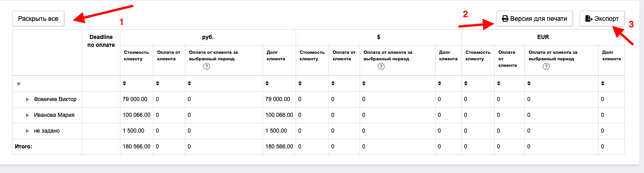The image size is (644, 173).
Task: Sort by руб. Оплата от клиента column
Action: (x=158, y=83)
